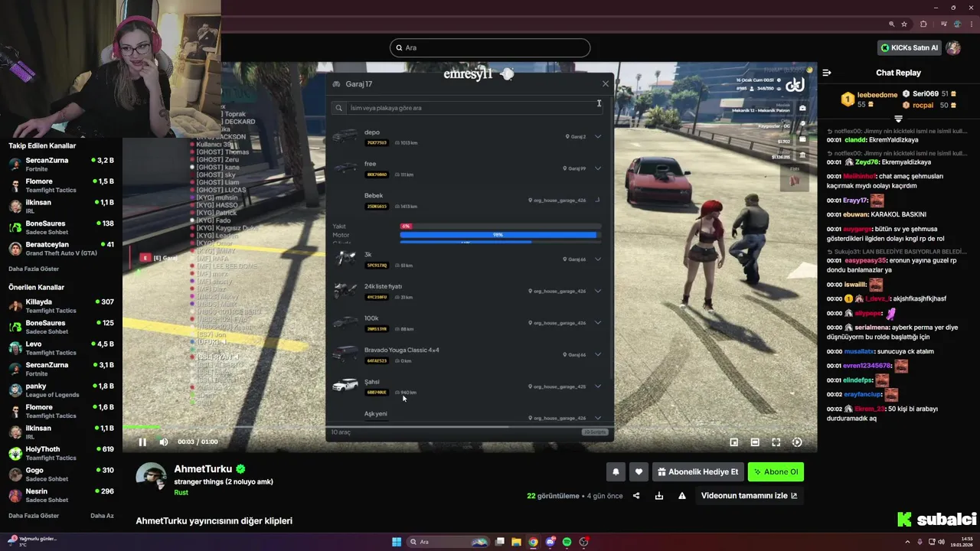Click the Kick search bar
Viewport: 980px width, 551px height.
pos(490,47)
